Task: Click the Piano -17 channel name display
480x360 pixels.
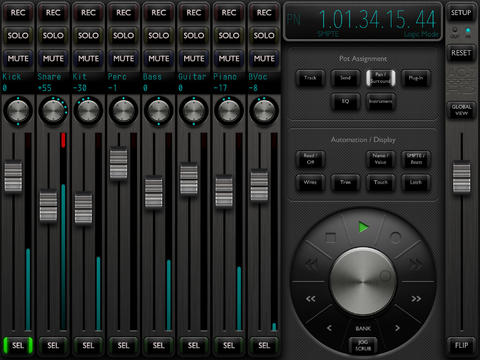Action: tap(229, 82)
